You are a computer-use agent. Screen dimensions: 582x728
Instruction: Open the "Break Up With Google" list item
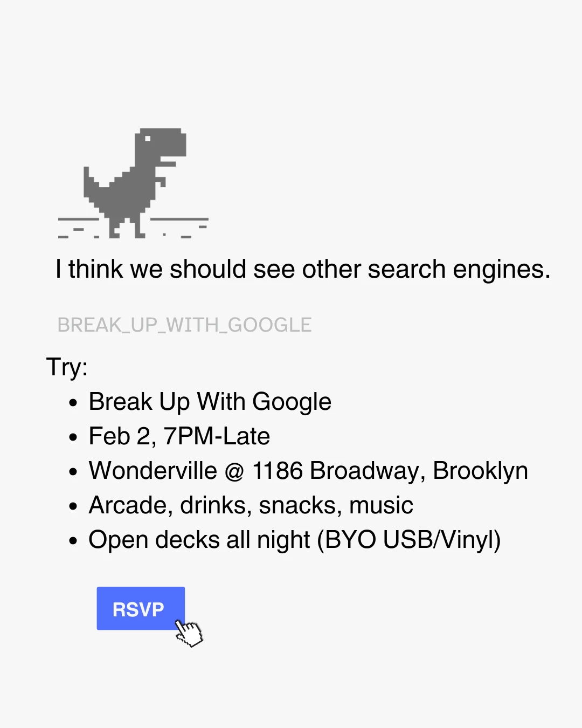click(210, 402)
